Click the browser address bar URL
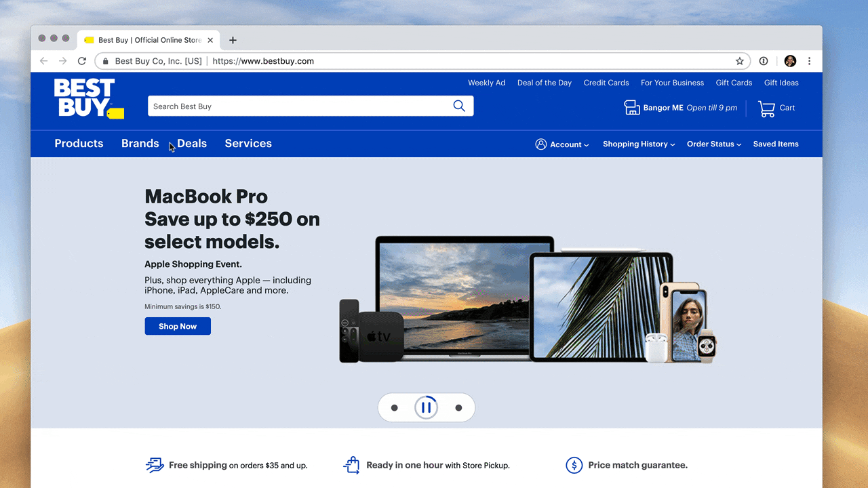The height and width of the screenshot is (488, 868). click(263, 61)
